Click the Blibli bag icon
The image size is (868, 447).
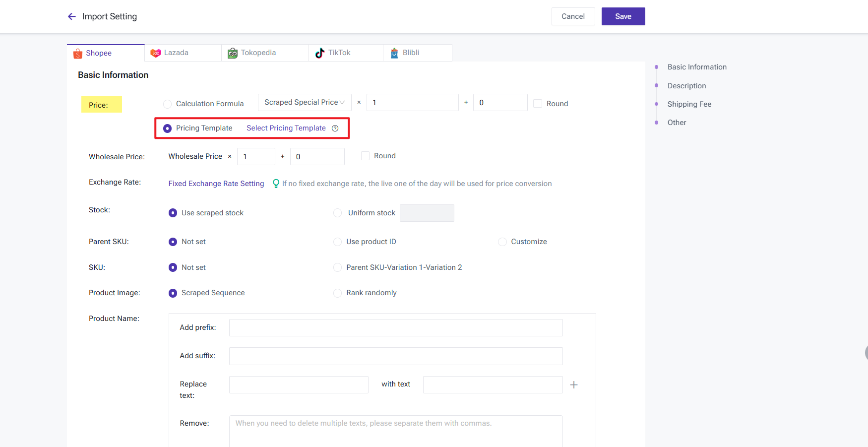click(394, 53)
